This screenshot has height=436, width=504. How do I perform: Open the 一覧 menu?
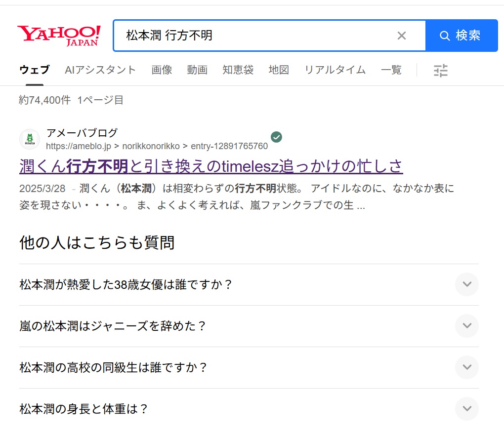pyautogui.click(x=391, y=70)
